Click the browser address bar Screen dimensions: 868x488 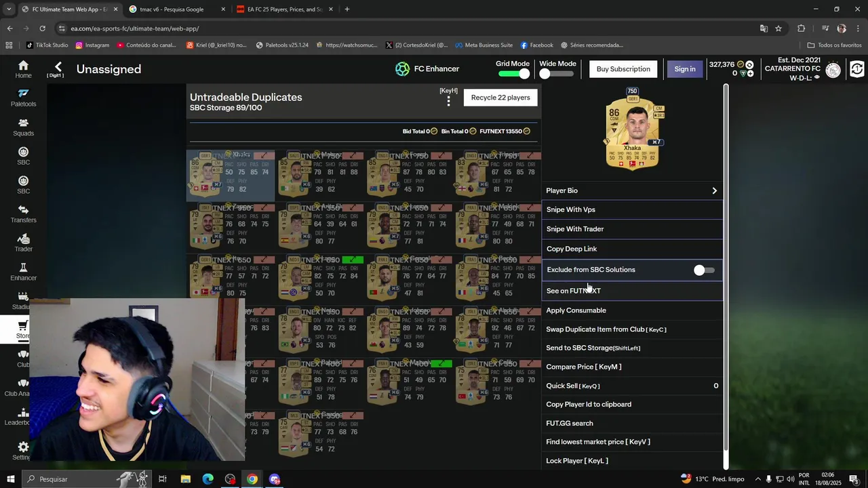click(x=407, y=28)
